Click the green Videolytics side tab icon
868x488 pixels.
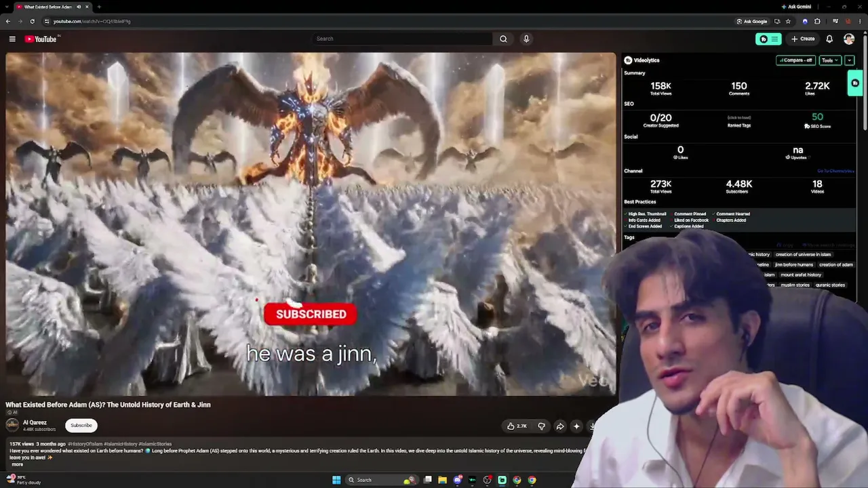click(x=855, y=83)
